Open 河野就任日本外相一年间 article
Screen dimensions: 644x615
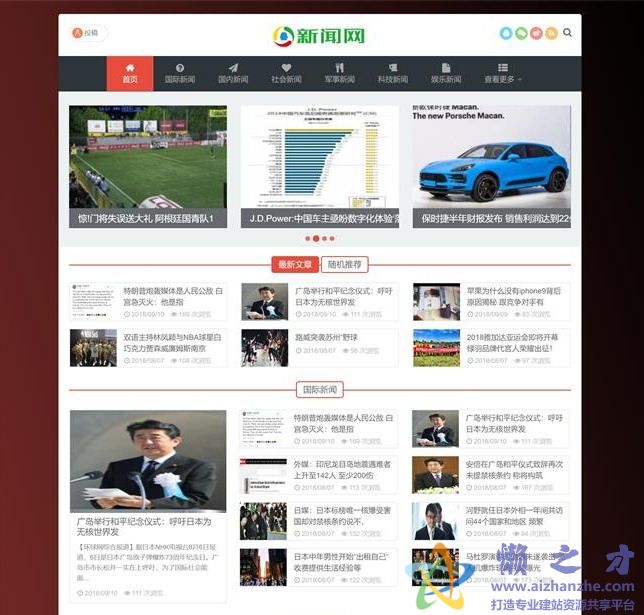point(514,516)
